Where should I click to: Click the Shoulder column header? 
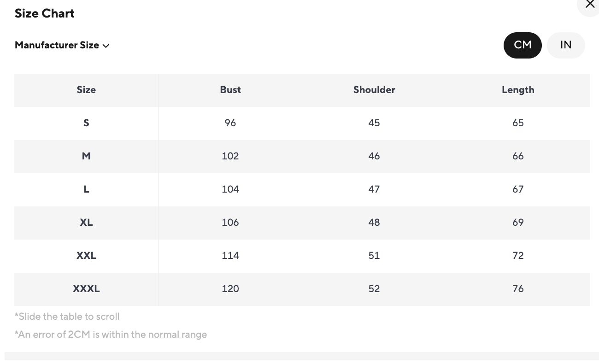[x=374, y=90]
